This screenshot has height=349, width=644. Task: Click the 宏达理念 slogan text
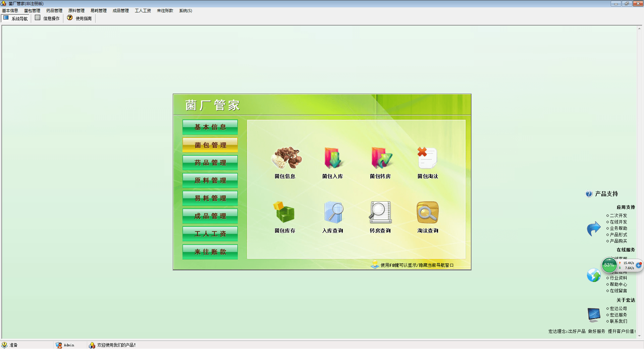pyautogui.click(x=592, y=331)
